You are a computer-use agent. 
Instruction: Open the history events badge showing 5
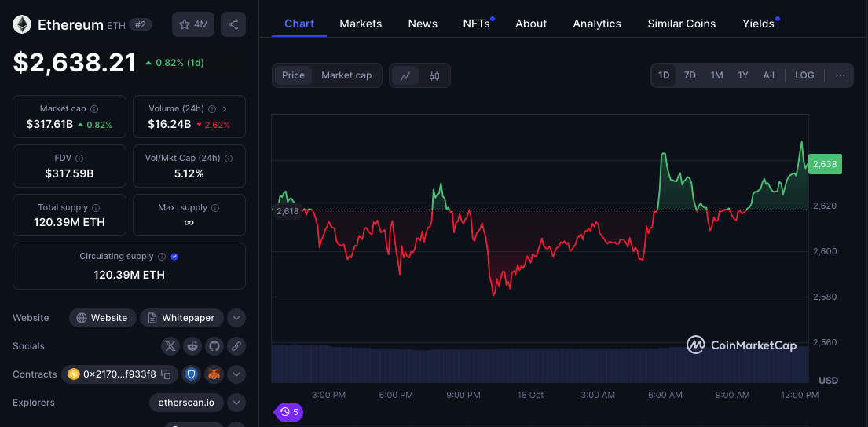(289, 412)
